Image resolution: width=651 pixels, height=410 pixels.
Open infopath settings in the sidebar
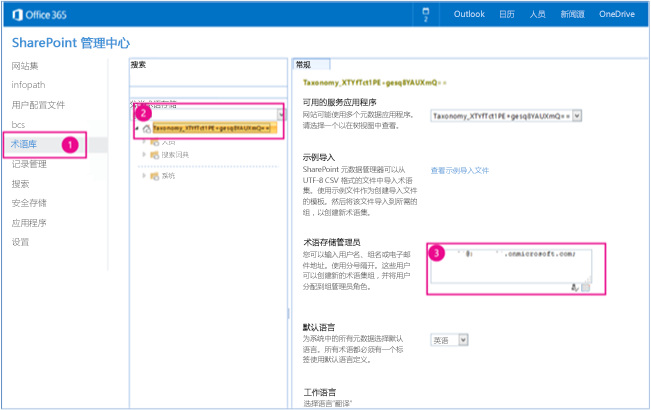click(28, 85)
